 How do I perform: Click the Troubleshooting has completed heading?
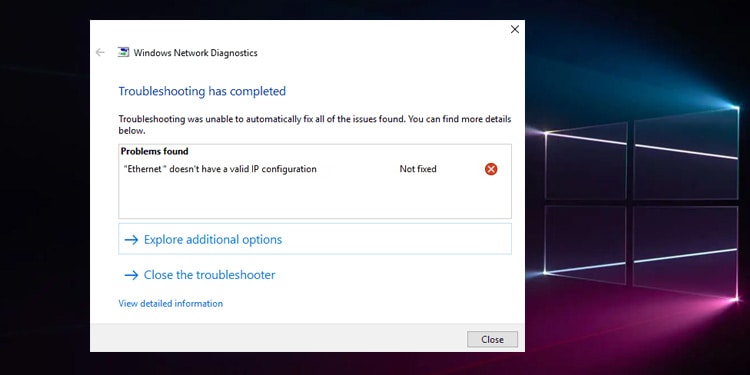pos(202,91)
